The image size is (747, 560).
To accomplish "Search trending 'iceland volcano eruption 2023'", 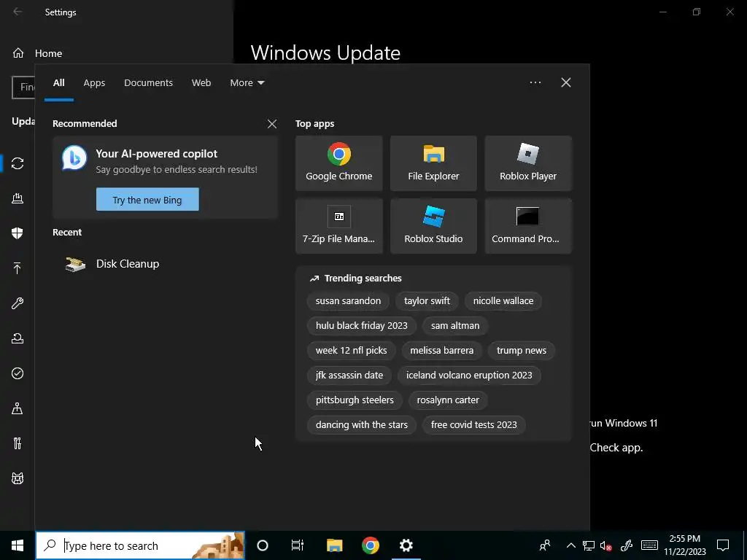I will (469, 376).
